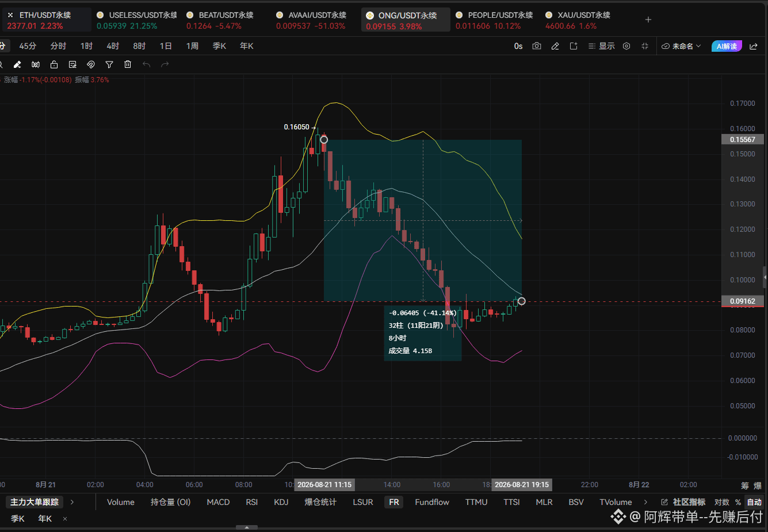Screen dimensions: 768x532
Task: Click the collapse fullscreen arrows icon
Action: coord(645,46)
